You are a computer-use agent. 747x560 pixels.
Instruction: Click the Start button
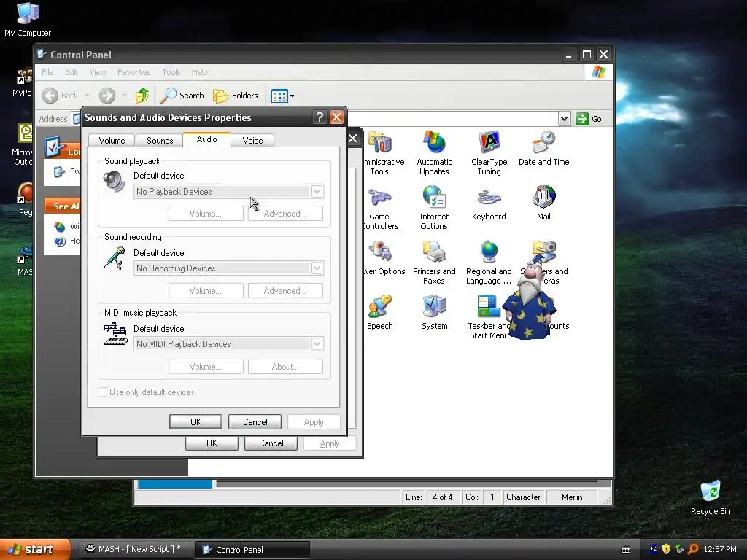[x=35, y=550]
